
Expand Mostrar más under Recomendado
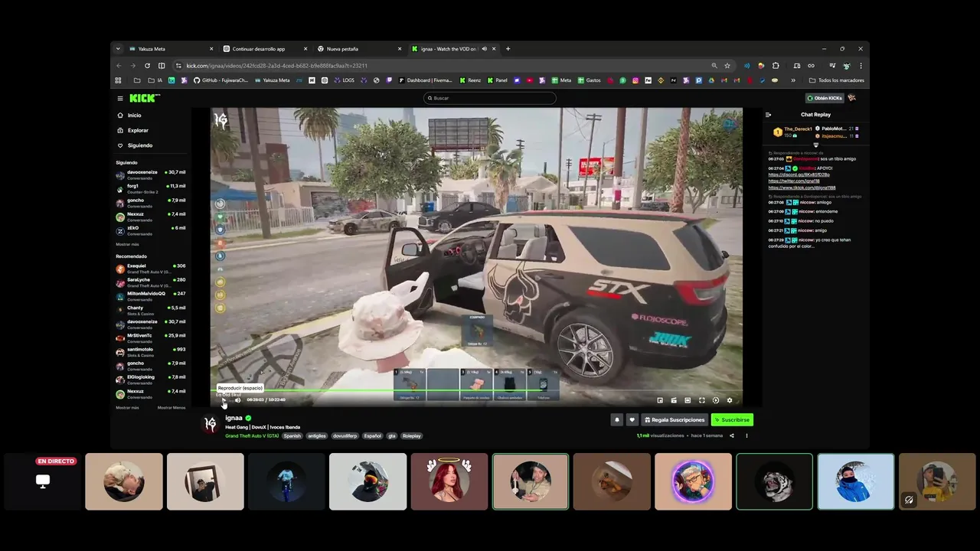point(127,408)
